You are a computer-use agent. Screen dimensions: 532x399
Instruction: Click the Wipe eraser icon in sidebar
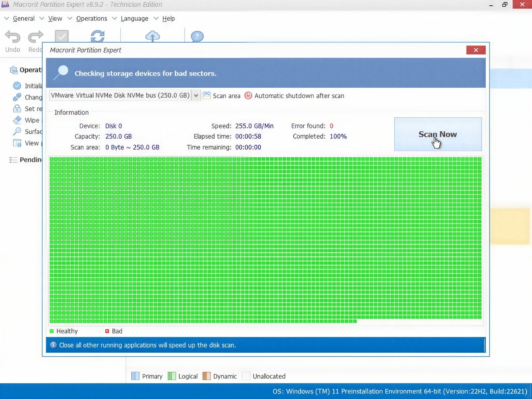[x=17, y=120]
